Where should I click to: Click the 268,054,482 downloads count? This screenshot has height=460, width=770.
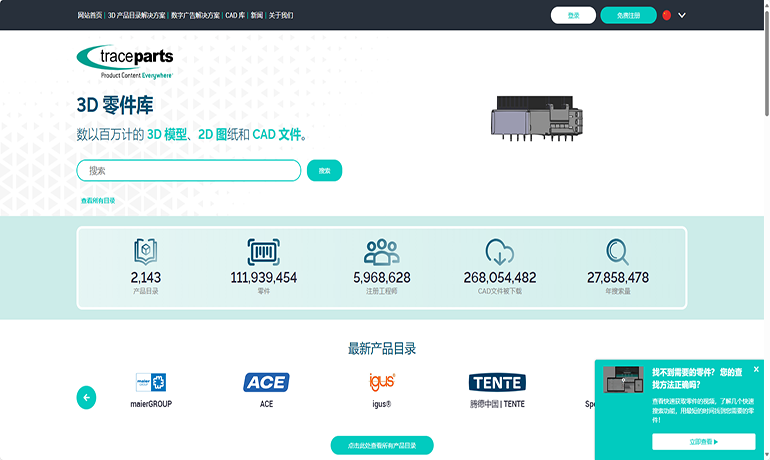click(x=500, y=278)
